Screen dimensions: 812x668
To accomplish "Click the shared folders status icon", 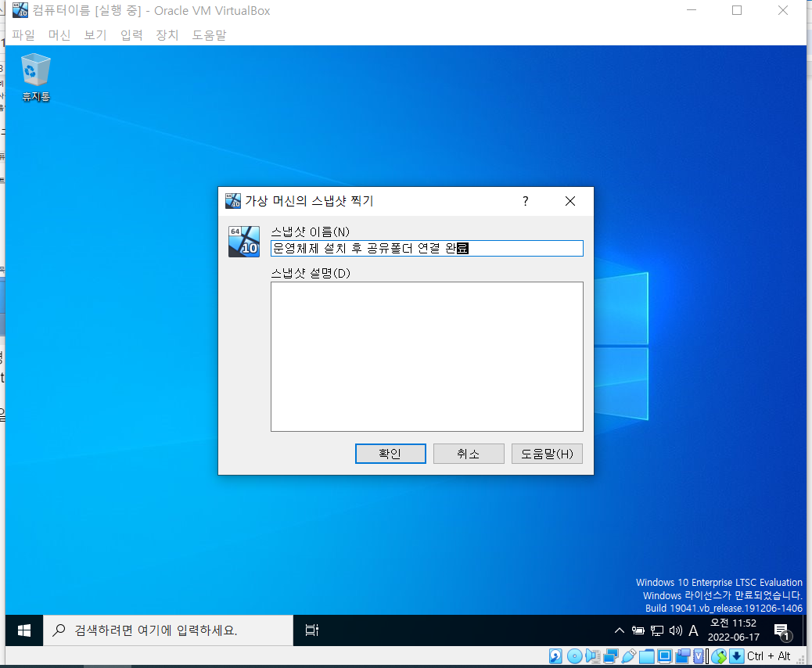I will point(646,656).
